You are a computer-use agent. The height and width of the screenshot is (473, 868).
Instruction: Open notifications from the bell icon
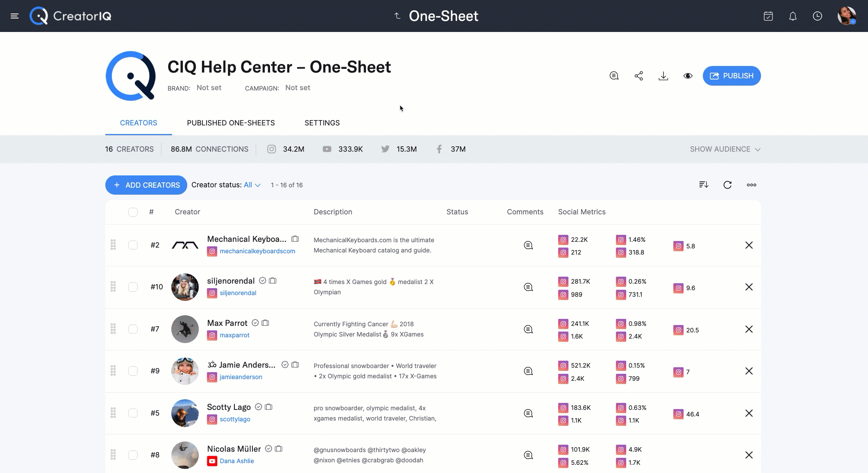tap(792, 16)
